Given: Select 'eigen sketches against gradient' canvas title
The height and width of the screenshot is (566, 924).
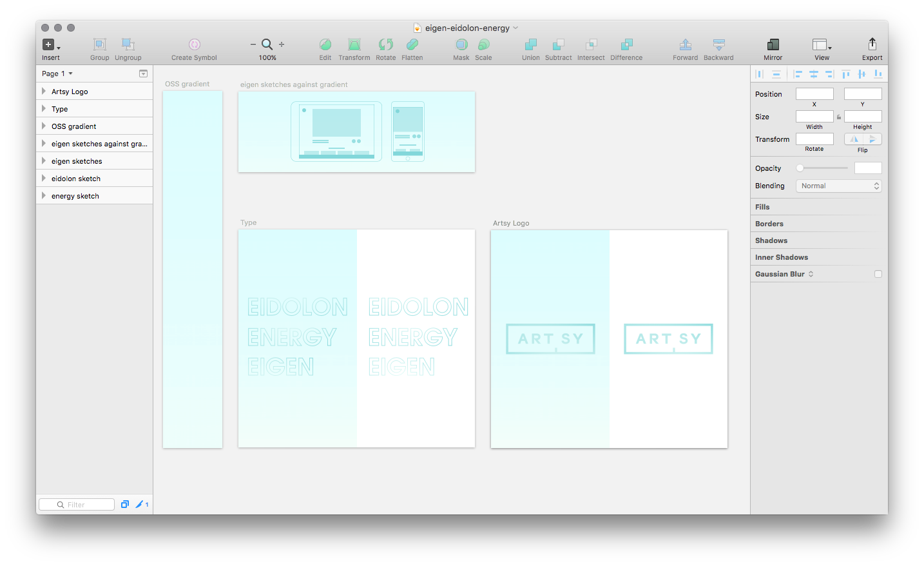Looking at the screenshot, I should (x=294, y=84).
